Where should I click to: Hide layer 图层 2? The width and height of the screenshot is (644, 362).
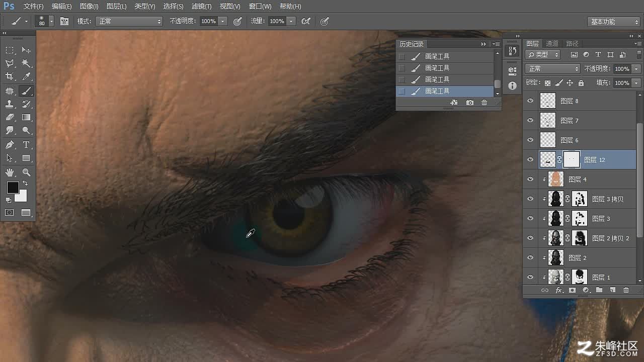530,257
